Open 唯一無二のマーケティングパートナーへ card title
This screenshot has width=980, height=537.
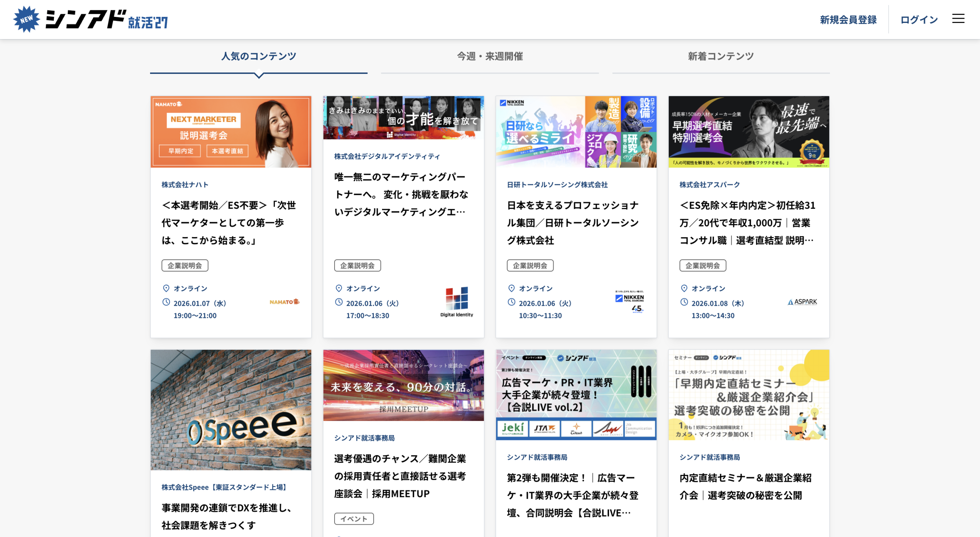coord(400,194)
